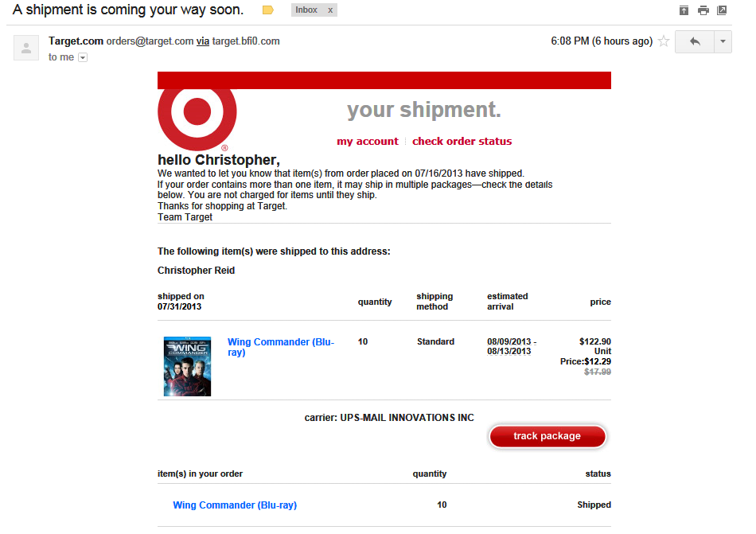Image resolution: width=756 pixels, height=534 pixels.
Task: Print the email using printer icon
Action: (703, 10)
